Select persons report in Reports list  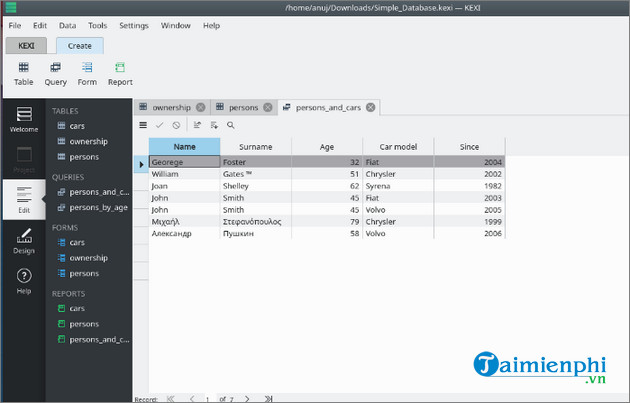tap(84, 324)
